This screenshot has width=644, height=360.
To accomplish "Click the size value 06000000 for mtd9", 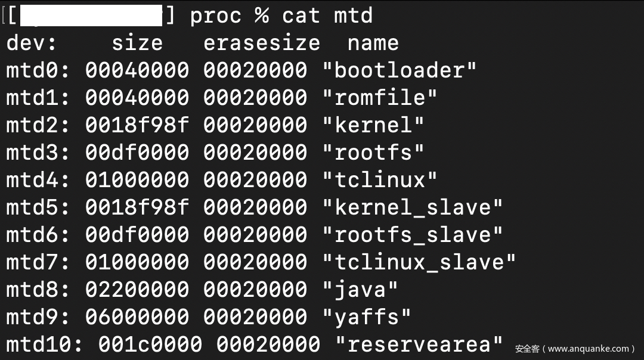I will 137,316.
